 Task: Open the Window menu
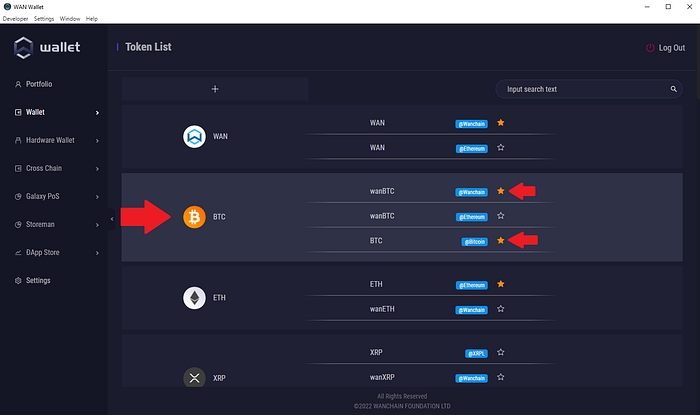point(70,19)
